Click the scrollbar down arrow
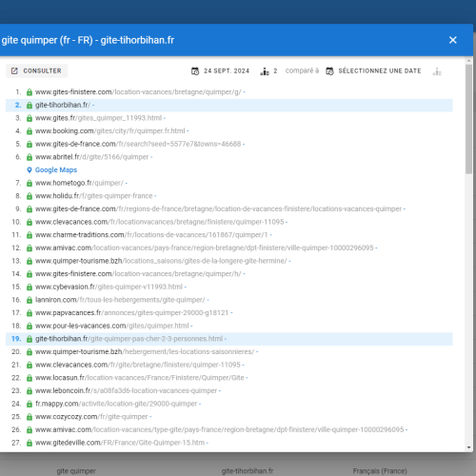The width and height of the screenshot is (476, 476). tap(468, 447)
